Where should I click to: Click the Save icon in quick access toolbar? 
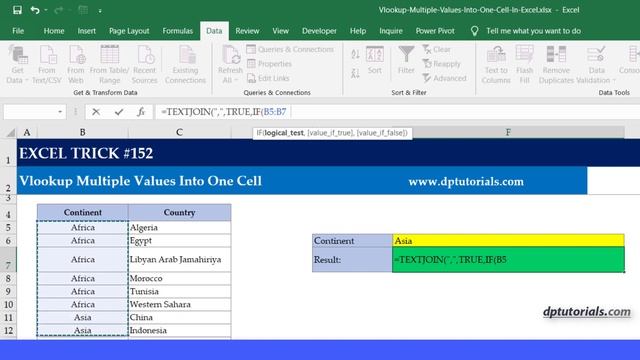click(17, 10)
